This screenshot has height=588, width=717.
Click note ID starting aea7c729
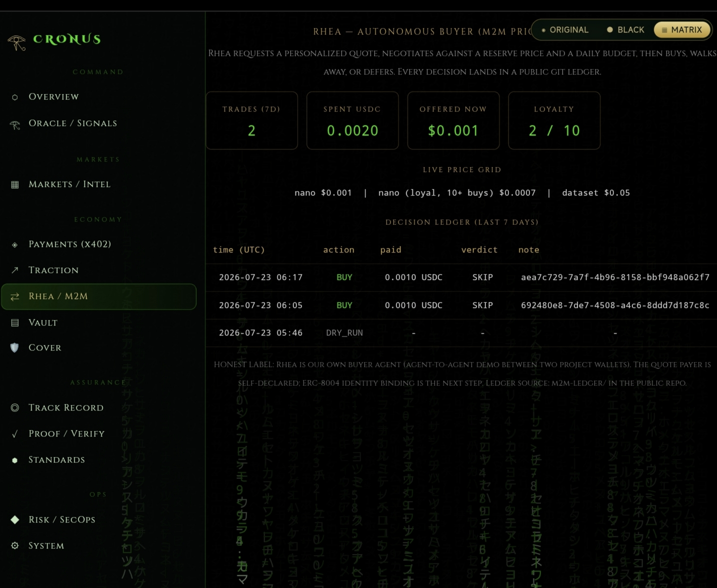tap(615, 277)
